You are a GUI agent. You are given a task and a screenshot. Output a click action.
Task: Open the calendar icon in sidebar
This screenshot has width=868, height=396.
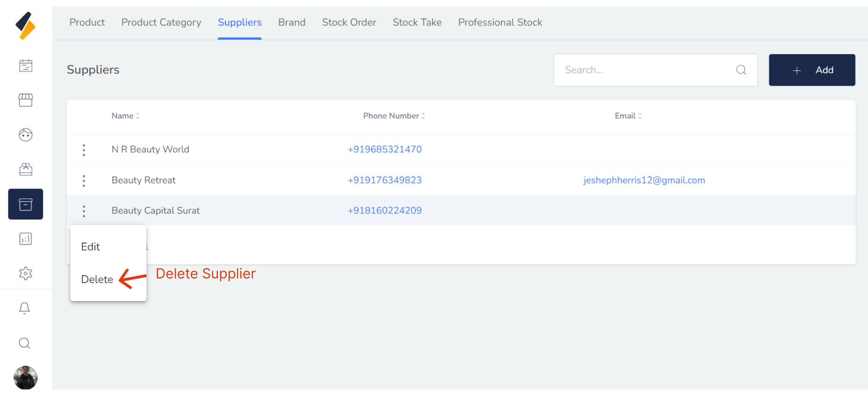tap(26, 66)
